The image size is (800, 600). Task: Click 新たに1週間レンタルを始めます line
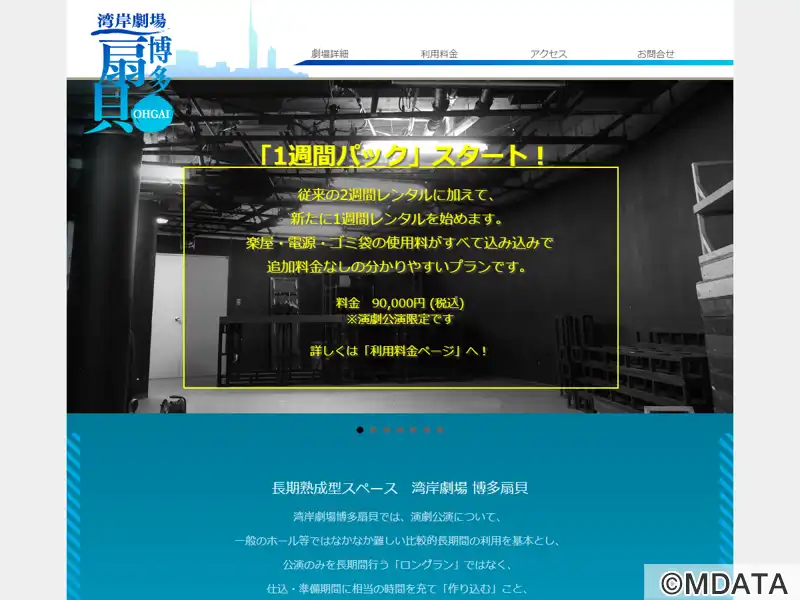[x=396, y=219]
